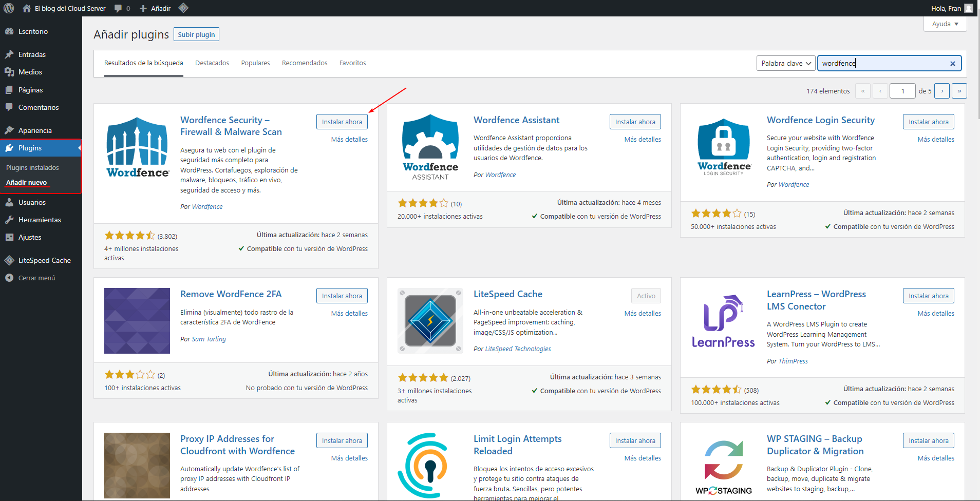
Task: Open the comments bubble in the admin bar
Action: tap(118, 8)
